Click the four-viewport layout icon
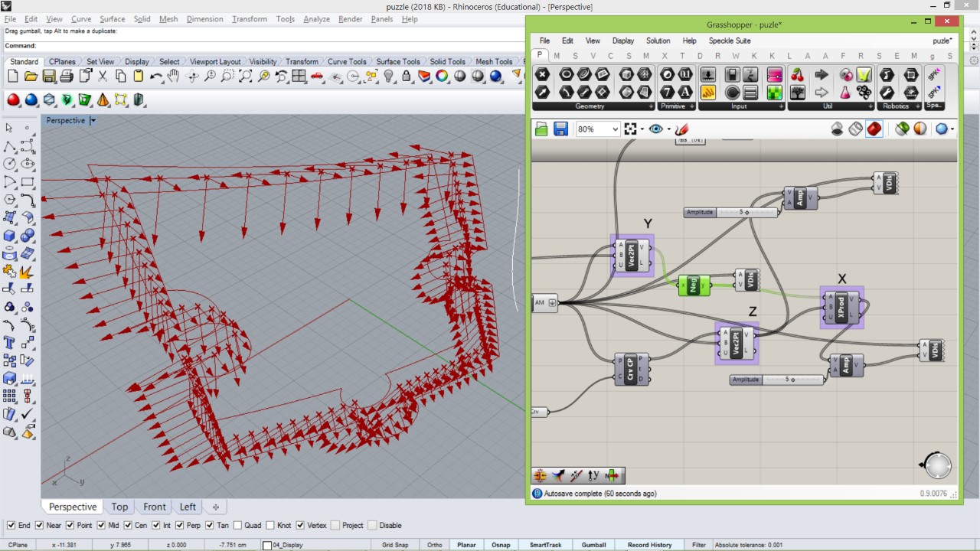 (x=299, y=76)
